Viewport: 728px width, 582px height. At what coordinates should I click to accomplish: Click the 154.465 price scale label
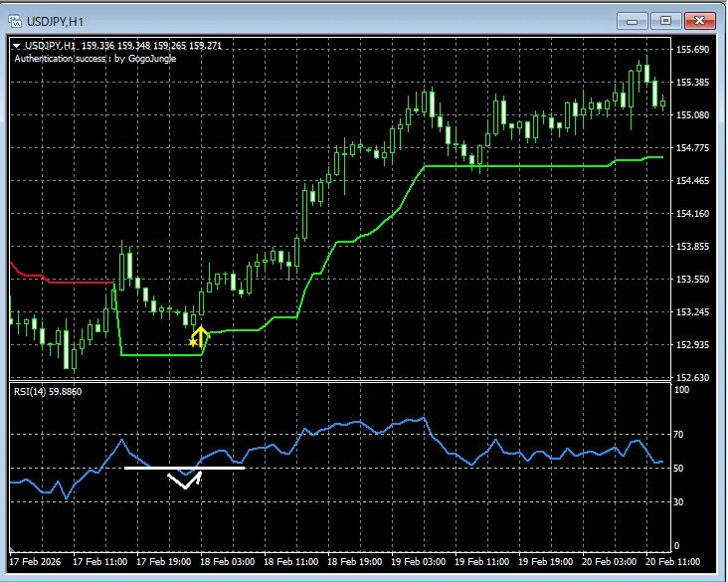[693, 181]
